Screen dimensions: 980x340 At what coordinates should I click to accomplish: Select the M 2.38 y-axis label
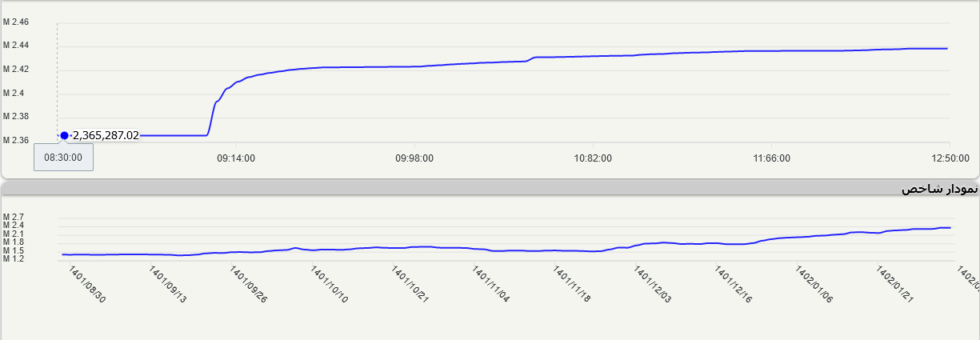[x=16, y=117]
